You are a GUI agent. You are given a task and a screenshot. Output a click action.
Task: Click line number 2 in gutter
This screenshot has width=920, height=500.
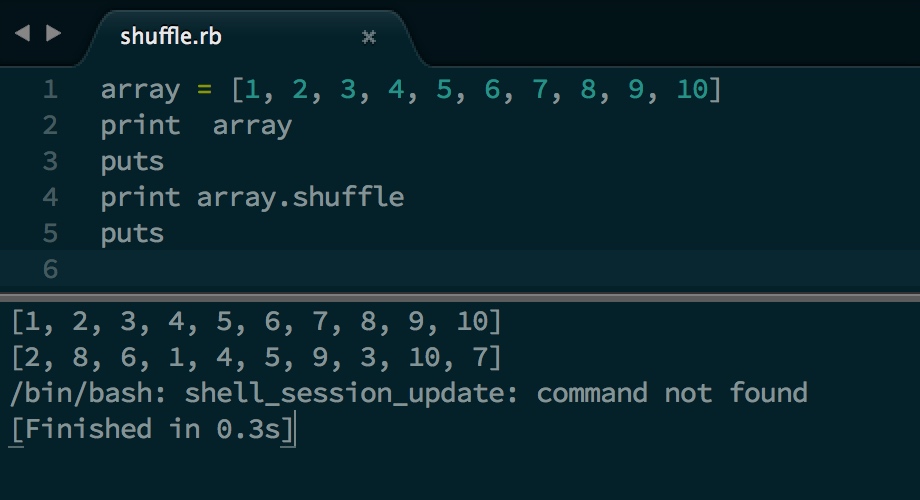pos(50,126)
